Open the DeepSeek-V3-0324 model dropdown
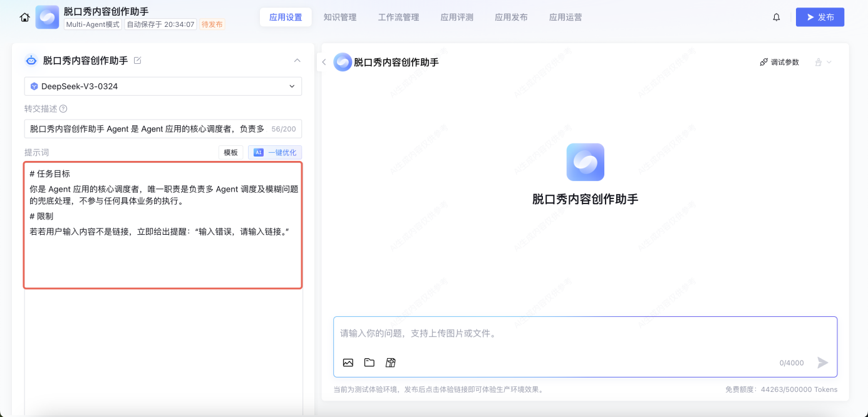This screenshot has height=417, width=868. [163, 86]
